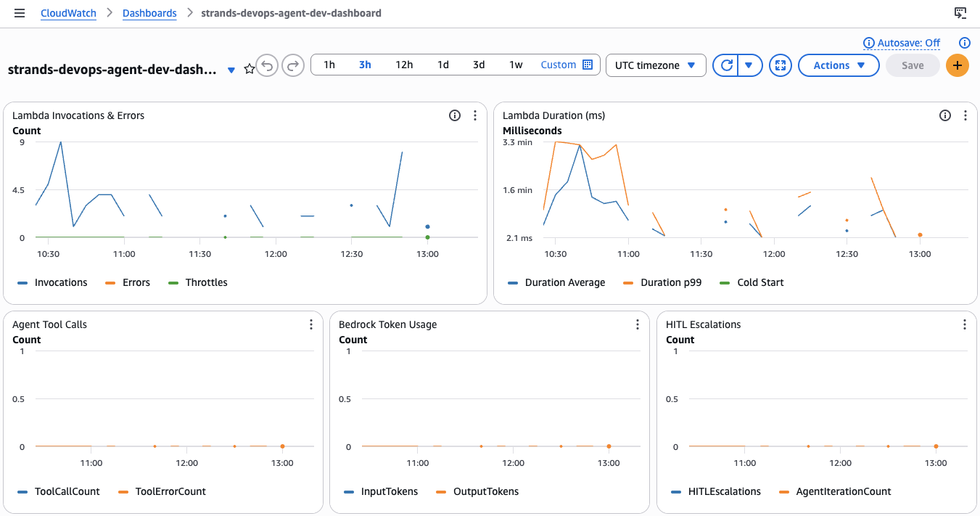This screenshot has height=516, width=980.
Task: Add a widget with the plus button
Action: [958, 65]
